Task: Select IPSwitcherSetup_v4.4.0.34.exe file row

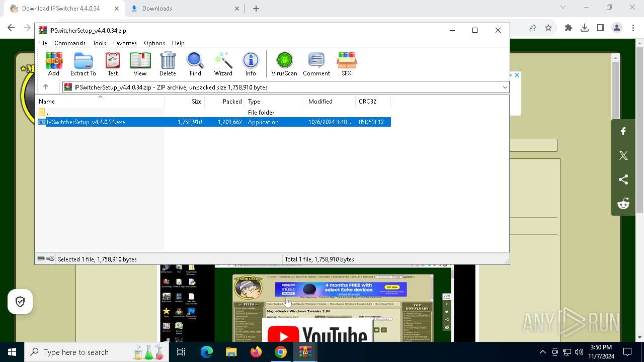Action: (213, 122)
